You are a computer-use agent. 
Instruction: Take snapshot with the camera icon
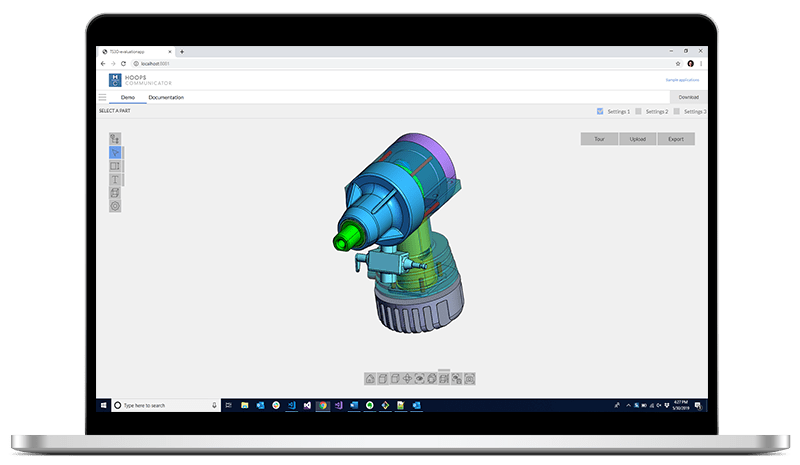click(469, 379)
